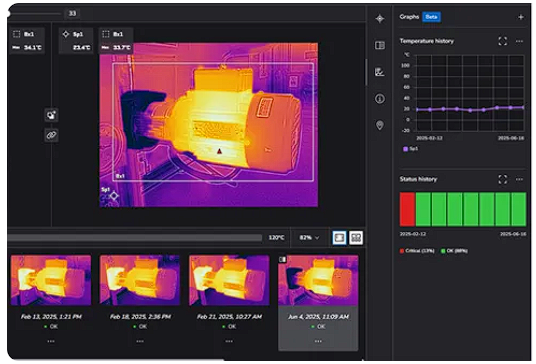
Task: Click the Temperature history heading
Action: tap(427, 41)
